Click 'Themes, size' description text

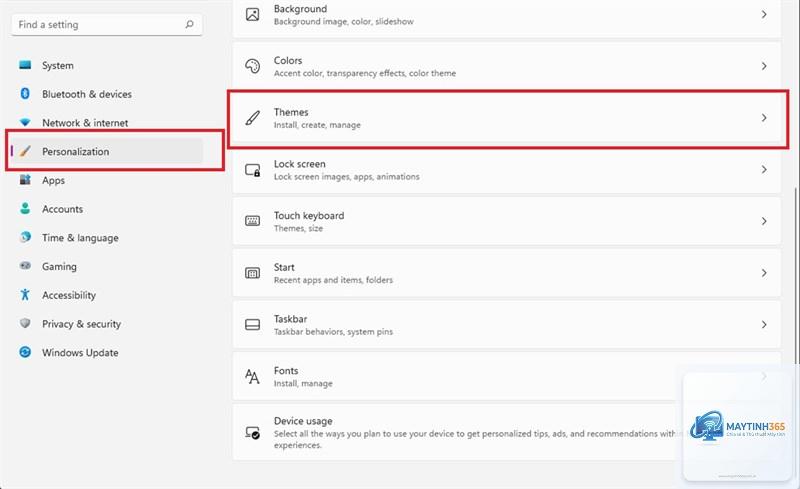pyautogui.click(x=298, y=228)
